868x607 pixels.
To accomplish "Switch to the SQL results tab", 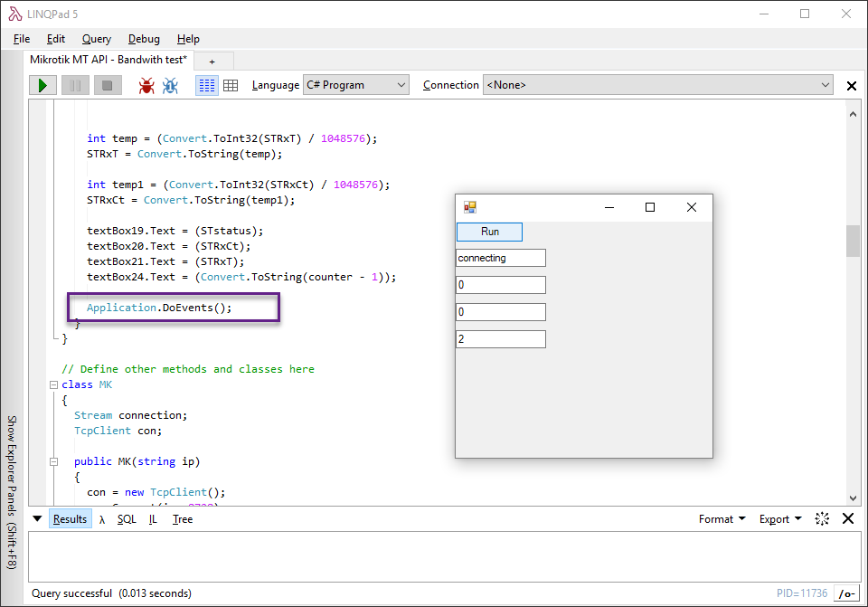I will coord(127,519).
